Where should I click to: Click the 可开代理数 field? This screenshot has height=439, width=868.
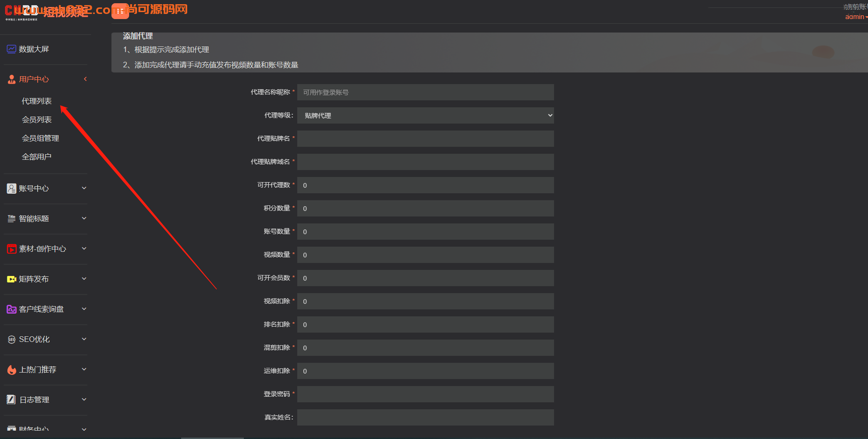click(425, 185)
